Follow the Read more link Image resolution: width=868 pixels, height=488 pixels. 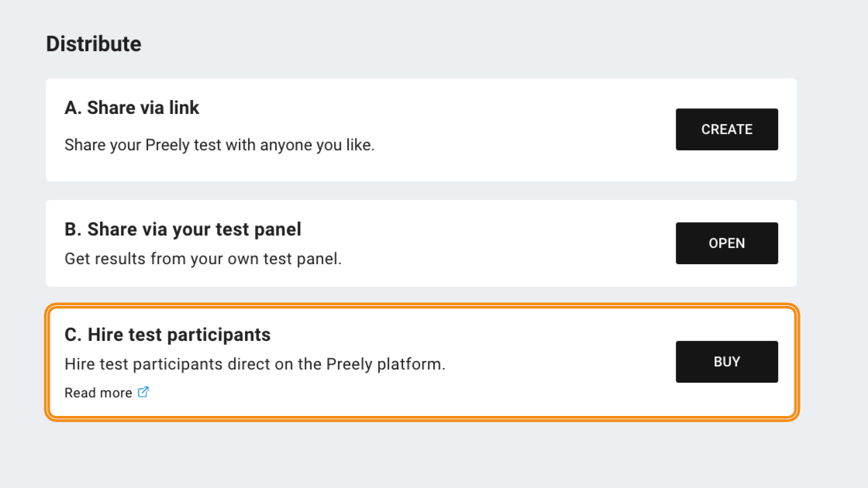click(98, 393)
